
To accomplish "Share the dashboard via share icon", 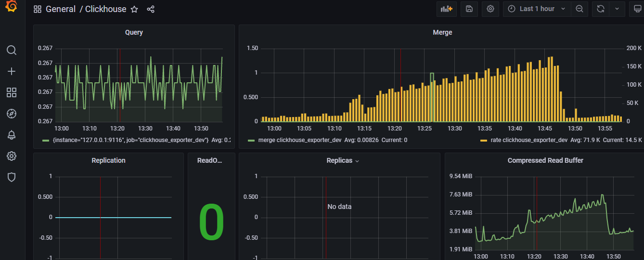I will 151,9.
